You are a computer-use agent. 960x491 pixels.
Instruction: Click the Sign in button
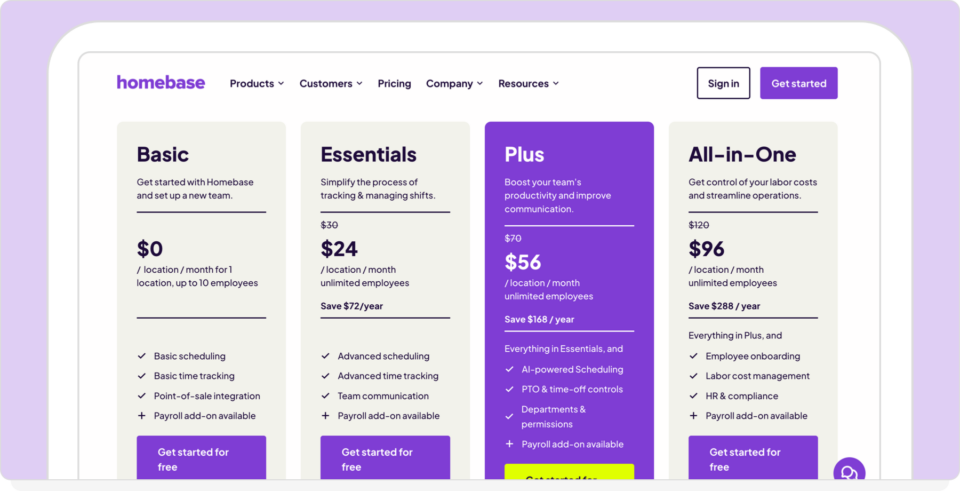tap(723, 83)
